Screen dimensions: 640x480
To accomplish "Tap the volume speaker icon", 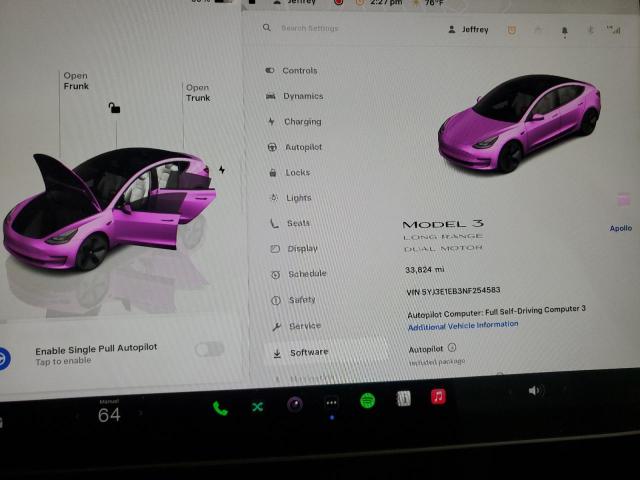I will click(x=535, y=390).
